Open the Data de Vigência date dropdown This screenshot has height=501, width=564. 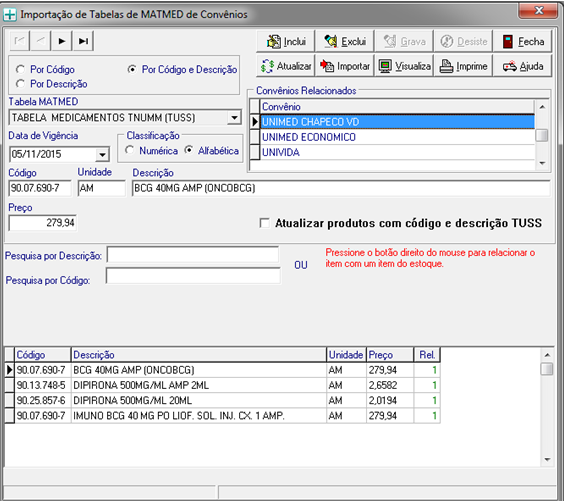click(103, 155)
